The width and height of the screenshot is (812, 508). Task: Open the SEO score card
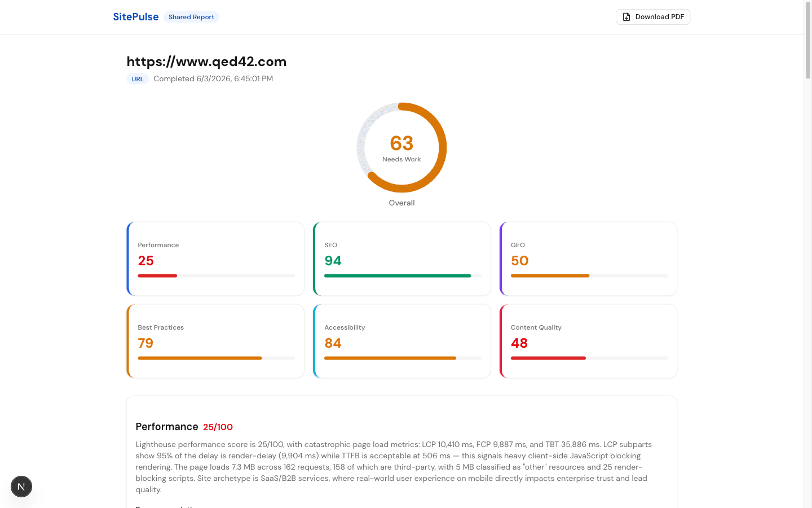coord(402,259)
